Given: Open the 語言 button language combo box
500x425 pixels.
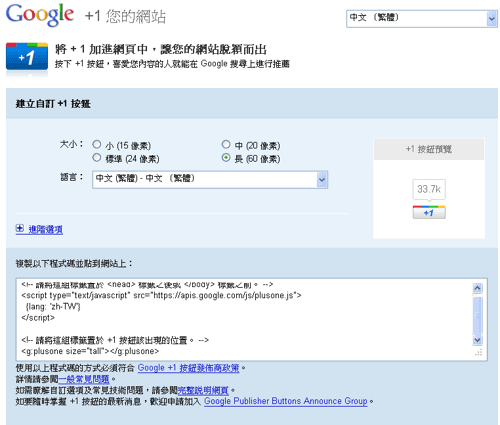Looking at the screenshot, I should point(210,180).
